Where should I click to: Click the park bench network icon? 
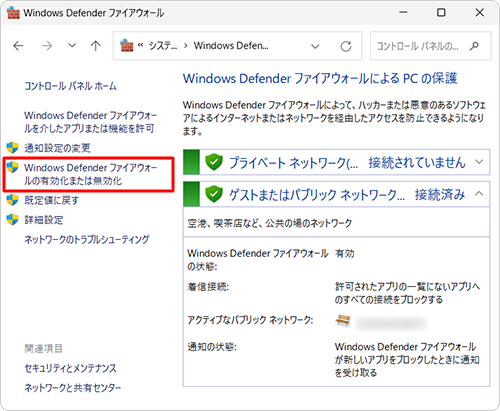pyautogui.click(x=343, y=321)
